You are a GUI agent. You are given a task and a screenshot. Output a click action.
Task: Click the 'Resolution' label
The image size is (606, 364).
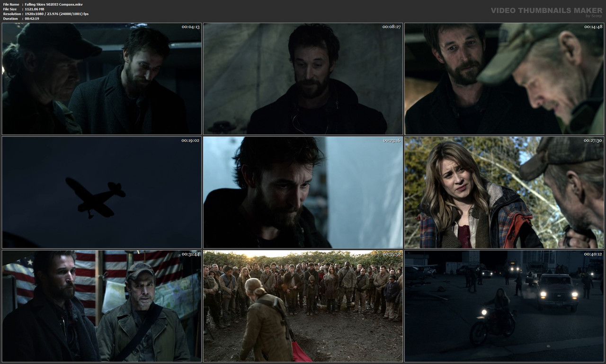click(x=12, y=14)
